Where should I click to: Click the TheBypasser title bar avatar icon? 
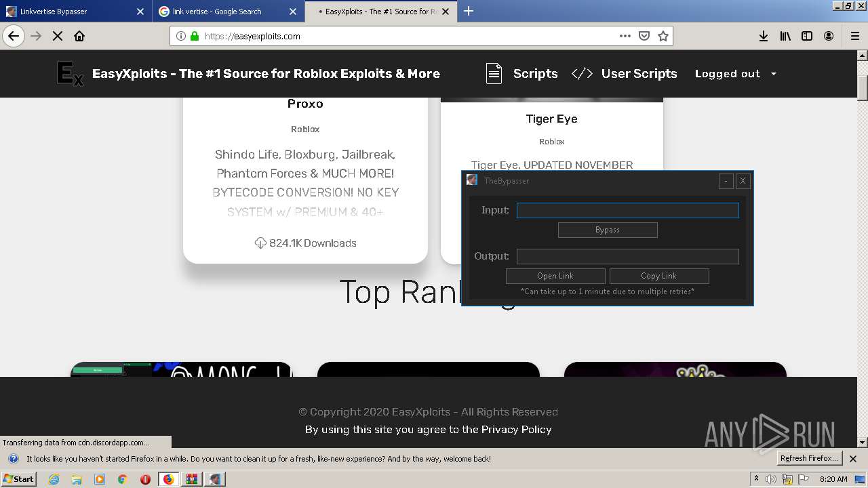pos(472,180)
